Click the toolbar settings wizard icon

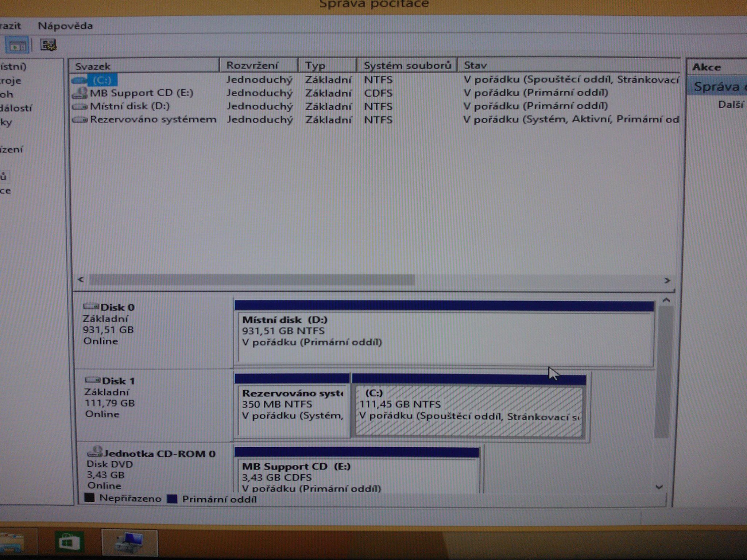[x=48, y=45]
